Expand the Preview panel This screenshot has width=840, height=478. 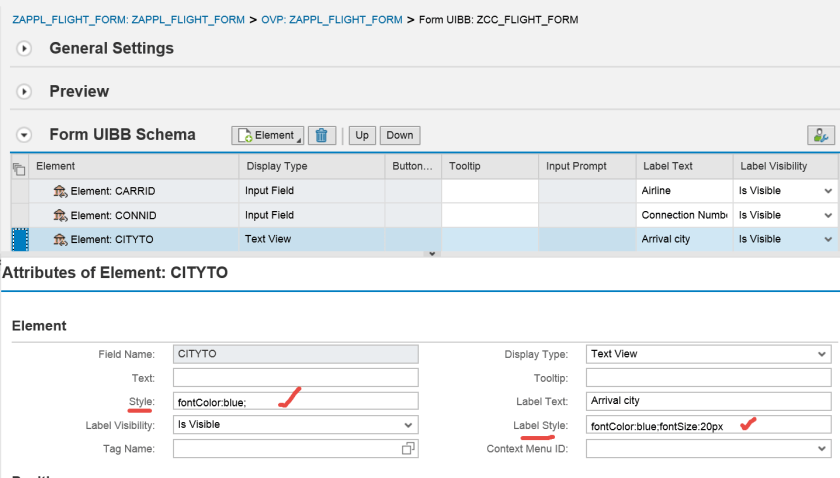pos(25,92)
